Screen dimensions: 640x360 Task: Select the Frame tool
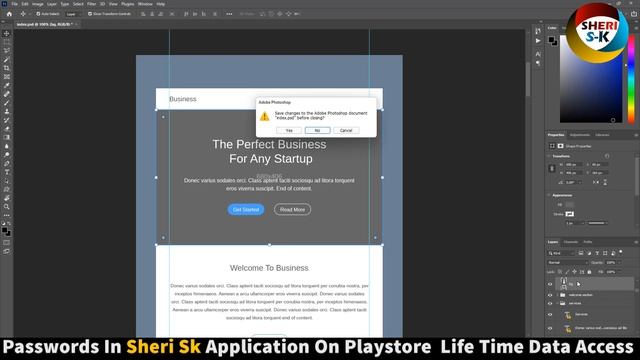(7, 77)
